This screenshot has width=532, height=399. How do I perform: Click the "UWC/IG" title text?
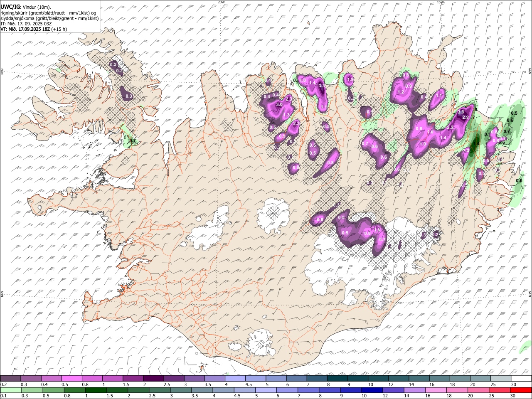coord(10,7)
